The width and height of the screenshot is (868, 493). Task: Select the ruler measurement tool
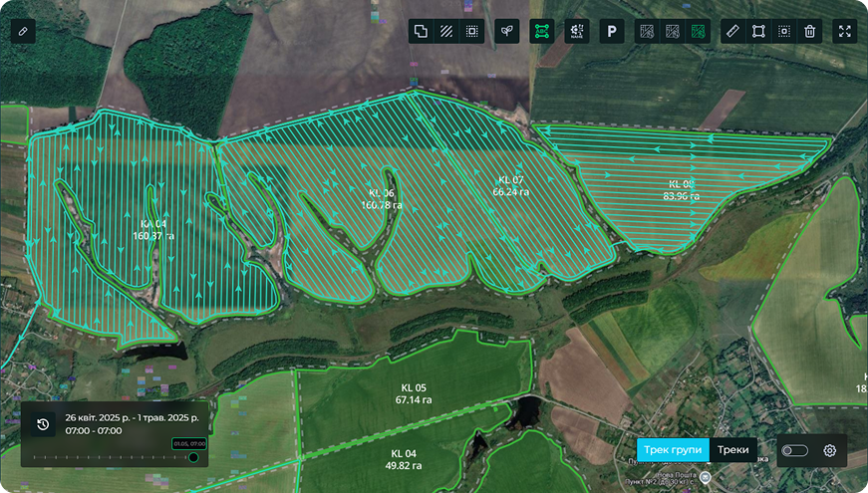731,31
